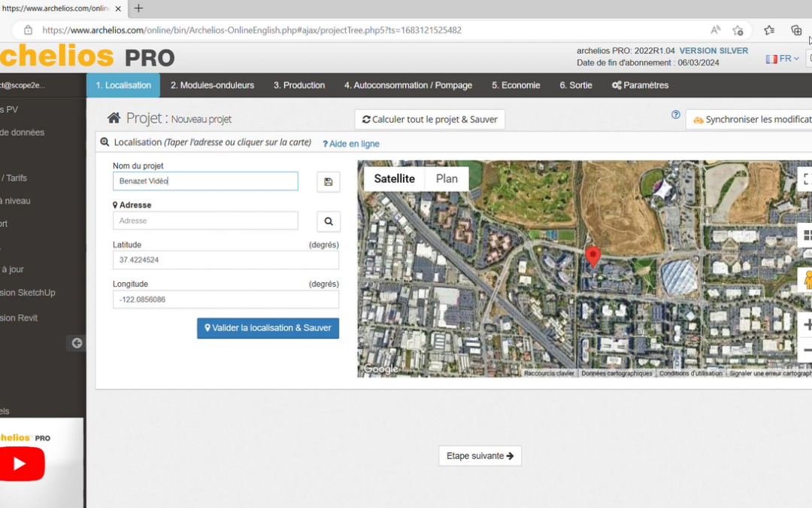The height and width of the screenshot is (508, 812).
Task: Zoom in on the map with the plus button
Action: 807,325
